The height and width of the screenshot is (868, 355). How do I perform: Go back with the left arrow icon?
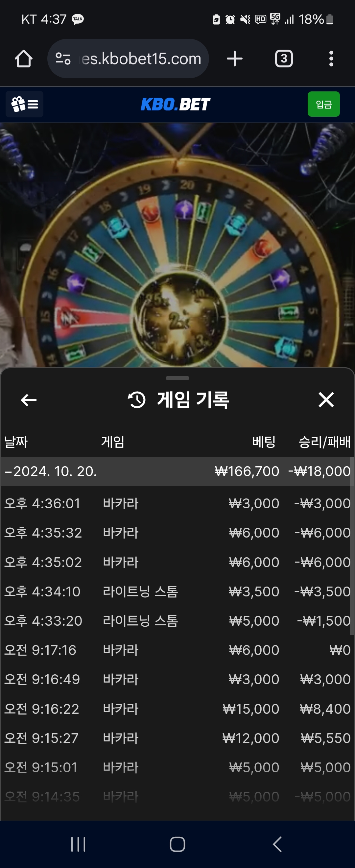[29, 400]
